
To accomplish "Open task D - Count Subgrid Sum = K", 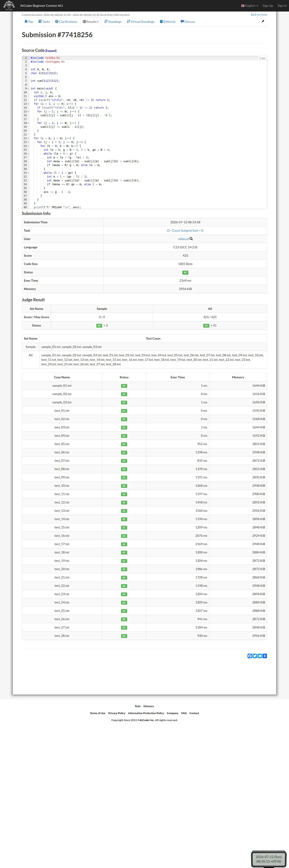I will [185, 231].
